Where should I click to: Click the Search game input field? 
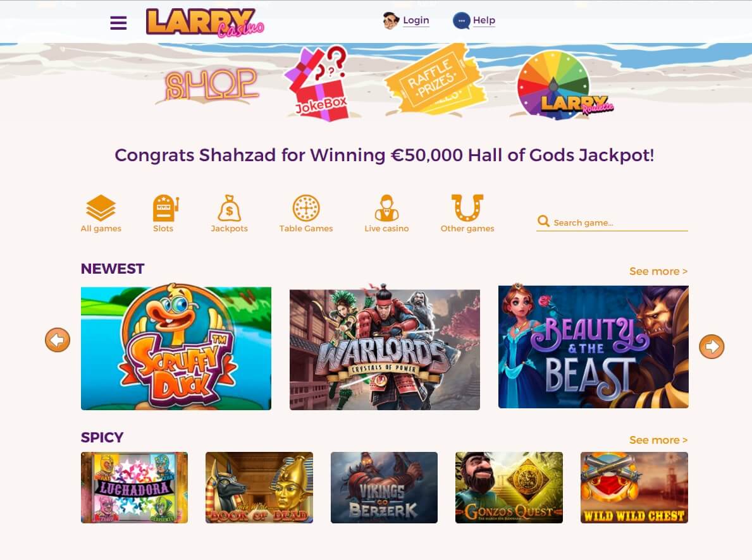pos(612,222)
